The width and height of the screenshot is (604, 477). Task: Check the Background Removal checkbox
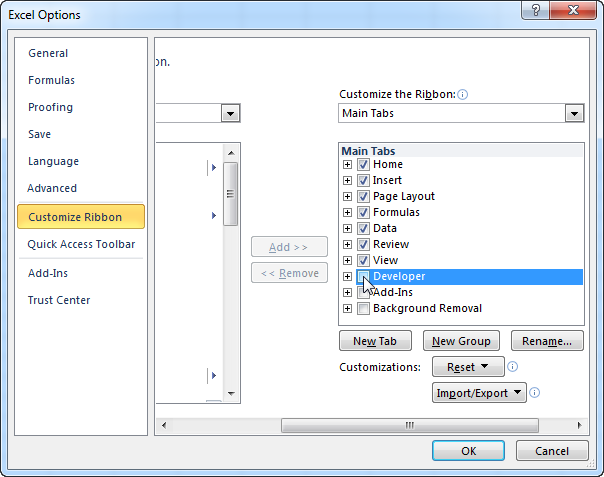tap(363, 309)
